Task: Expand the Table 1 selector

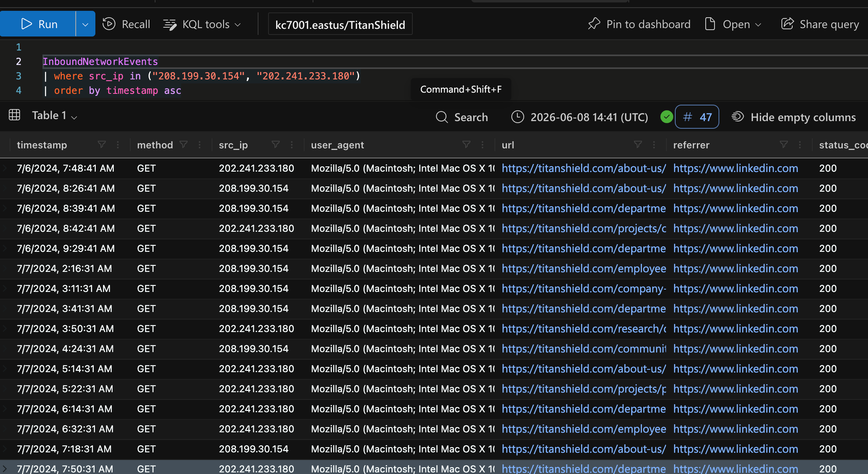Action: point(55,115)
